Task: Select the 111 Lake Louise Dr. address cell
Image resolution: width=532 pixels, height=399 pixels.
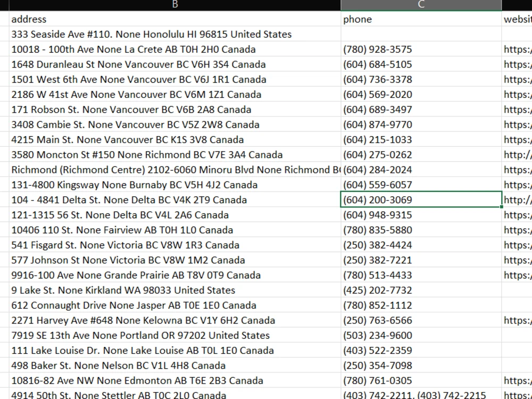Action: point(174,350)
